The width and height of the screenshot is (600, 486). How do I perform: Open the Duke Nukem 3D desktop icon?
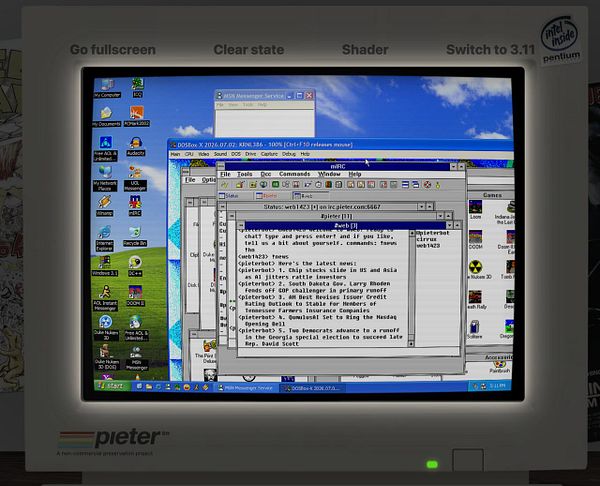pos(106,328)
